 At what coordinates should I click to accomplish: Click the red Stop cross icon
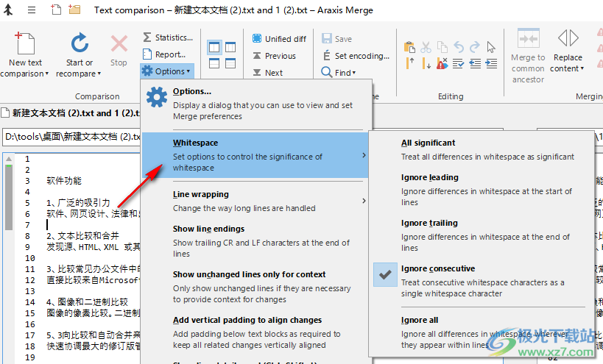[119, 43]
